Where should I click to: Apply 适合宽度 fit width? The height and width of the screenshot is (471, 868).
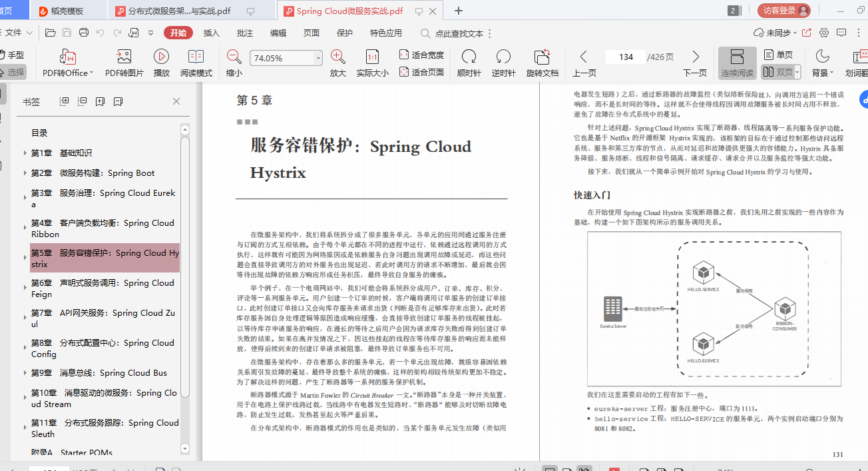(421, 55)
